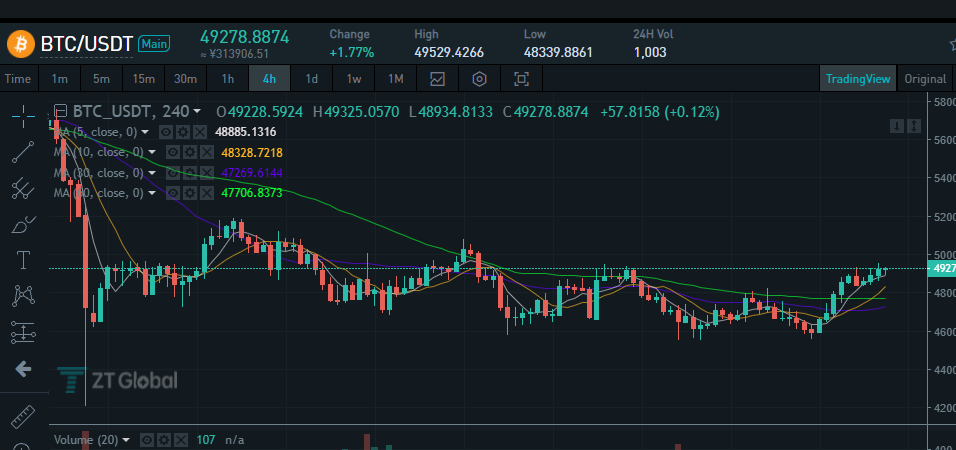956x450 pixels.
Task: Select the ruler measure tool
Action: (x=24, y=416)
